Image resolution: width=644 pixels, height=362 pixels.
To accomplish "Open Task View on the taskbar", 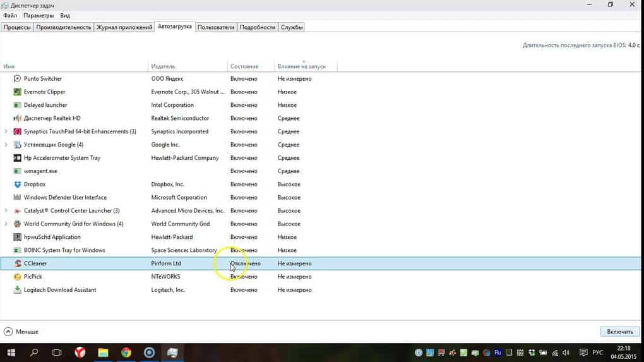I will 57,353.
